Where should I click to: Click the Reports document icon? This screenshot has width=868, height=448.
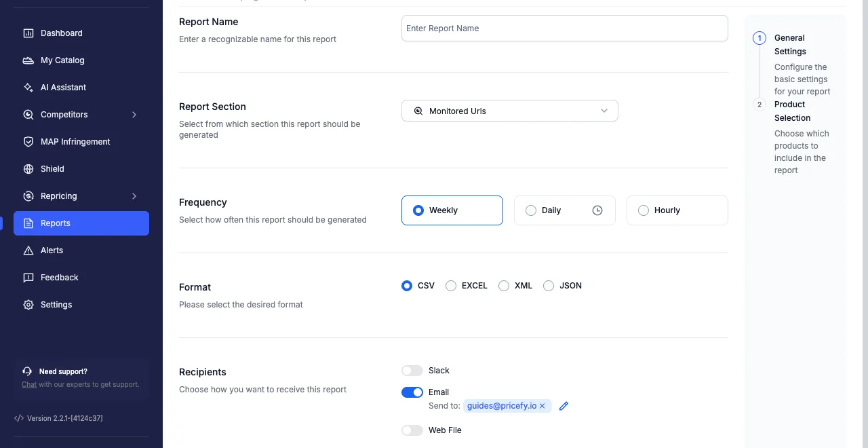(x=28, y=223)
